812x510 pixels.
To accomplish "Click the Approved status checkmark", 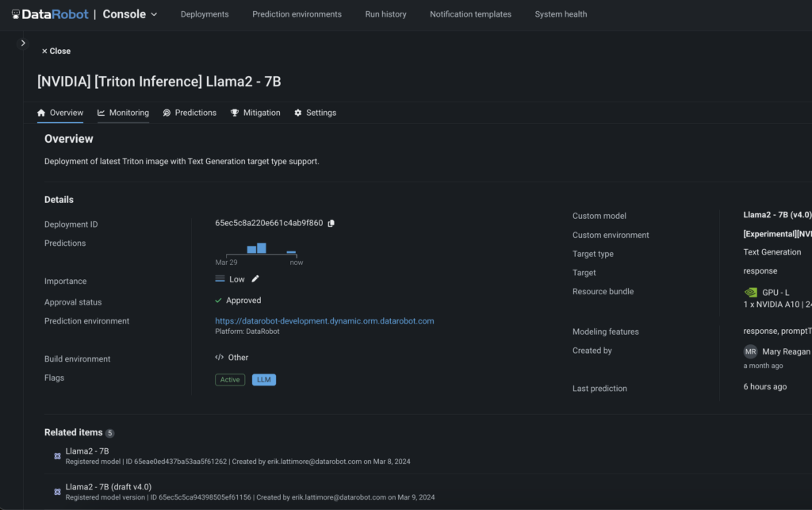I will click(219, 300).
